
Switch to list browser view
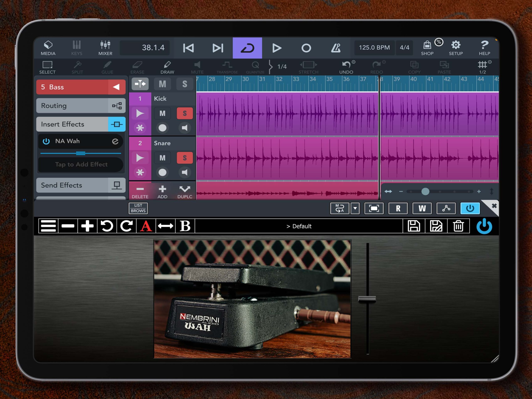138,208
